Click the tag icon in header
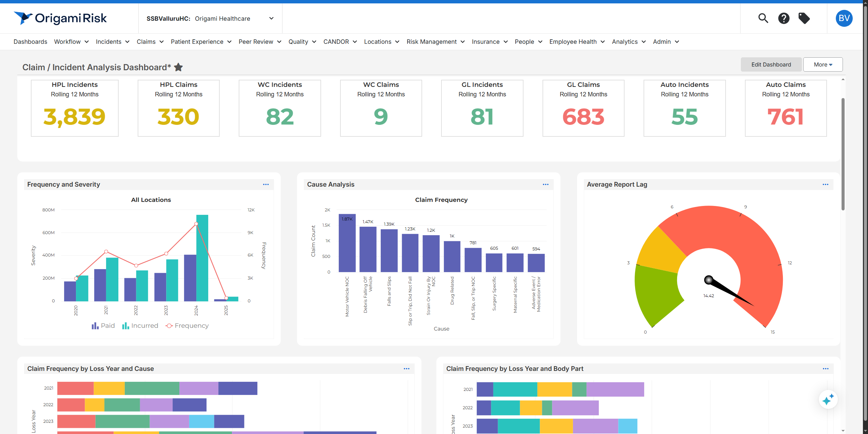This screenshot has height=434, width=868. (804, 18)
